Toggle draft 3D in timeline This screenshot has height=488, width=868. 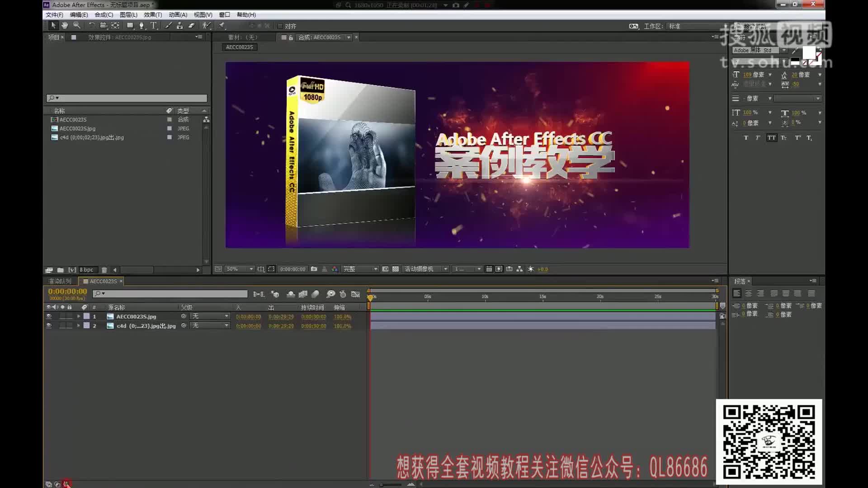[x=275, y=294]
